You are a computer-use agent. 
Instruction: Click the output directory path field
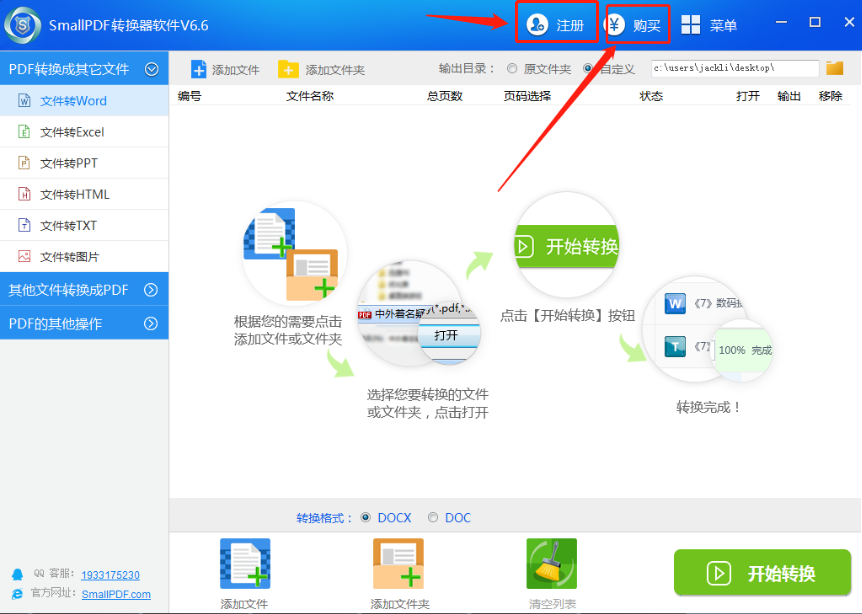(735, 68)
